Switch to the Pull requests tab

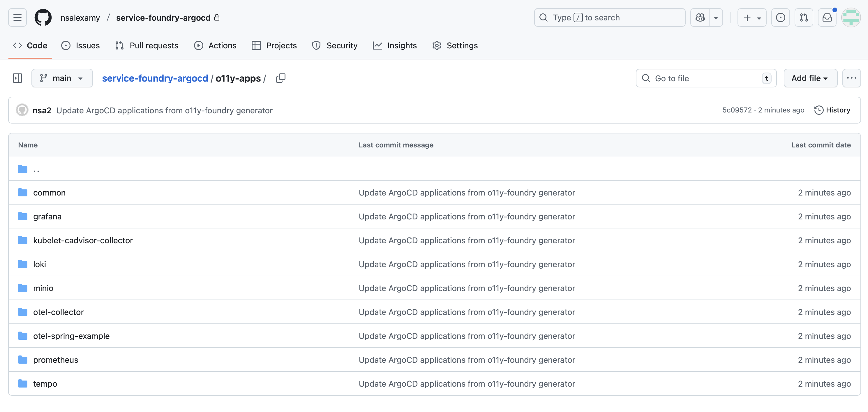click(147, 45)
